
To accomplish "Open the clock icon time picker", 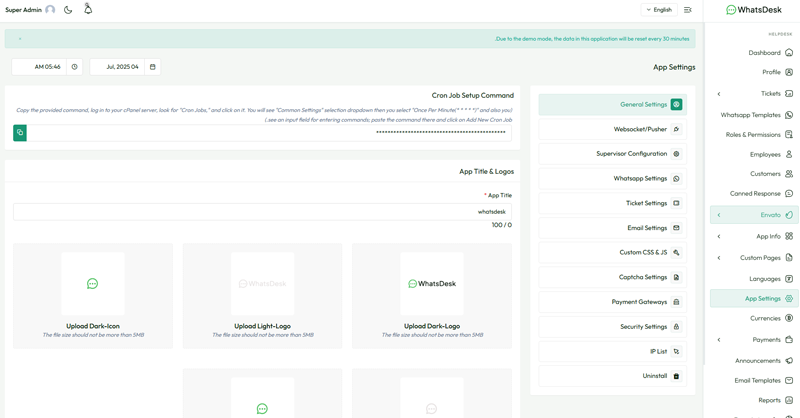I will click(x=74, y=67).
